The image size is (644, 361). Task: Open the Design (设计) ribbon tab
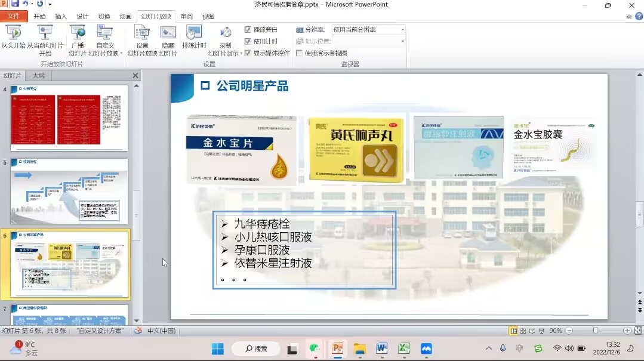point(82,17)
